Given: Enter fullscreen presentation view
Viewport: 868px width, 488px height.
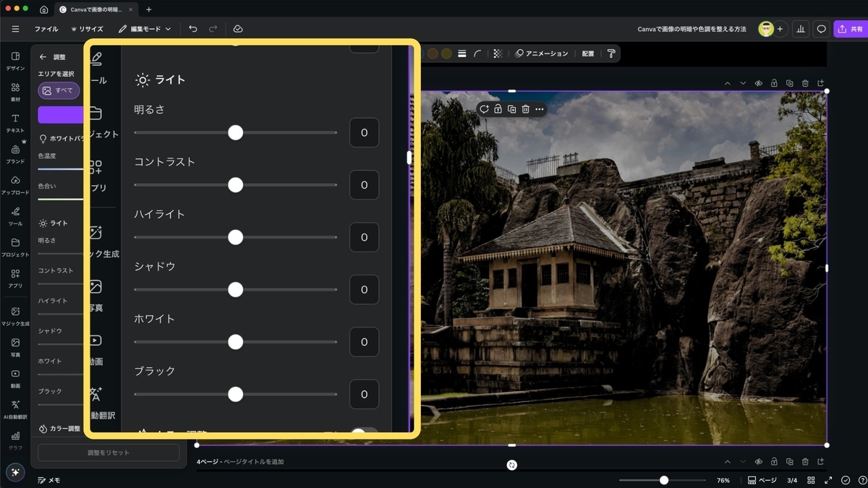Looking at the screenshot, I should (830, 480).
